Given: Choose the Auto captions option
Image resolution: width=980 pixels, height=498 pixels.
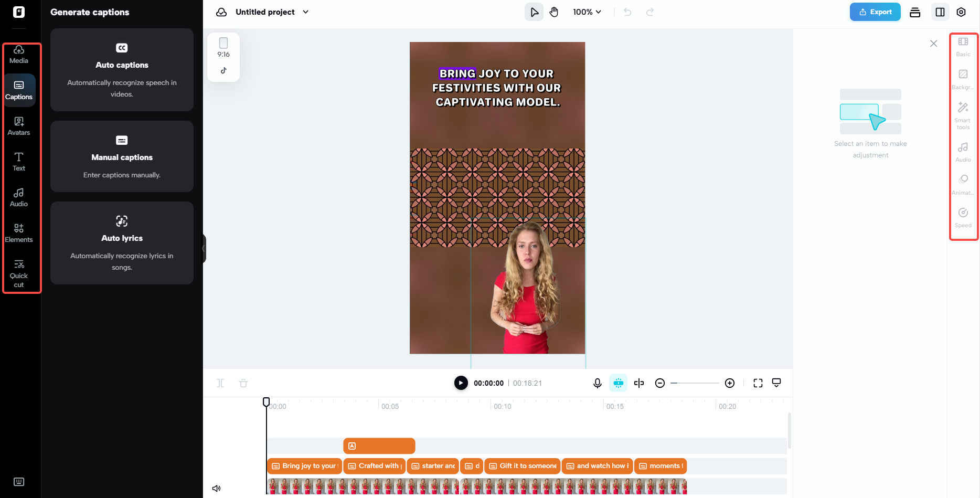Looking at the screenshot, I should tap(122, 70).
